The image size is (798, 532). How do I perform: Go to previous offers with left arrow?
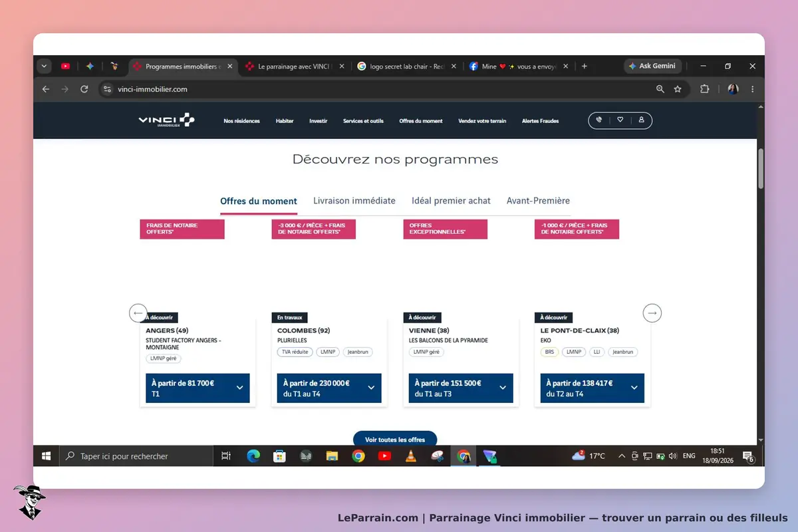(138, 313)
